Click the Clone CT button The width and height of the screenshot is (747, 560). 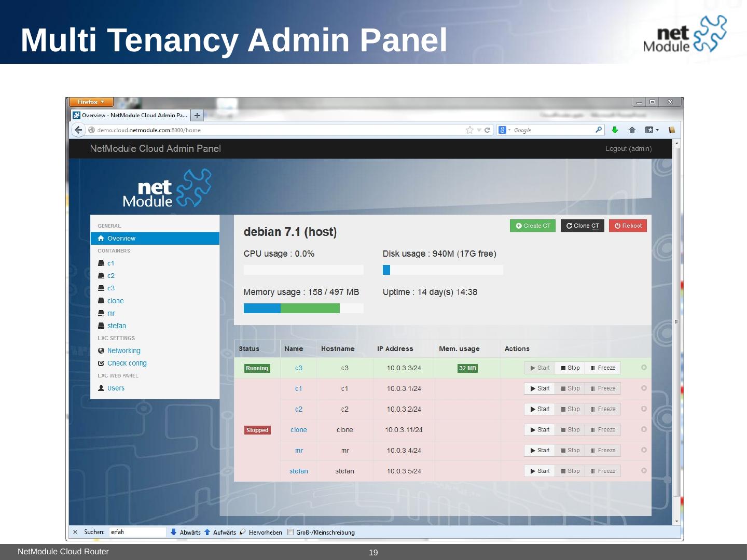tap(583, 226)
